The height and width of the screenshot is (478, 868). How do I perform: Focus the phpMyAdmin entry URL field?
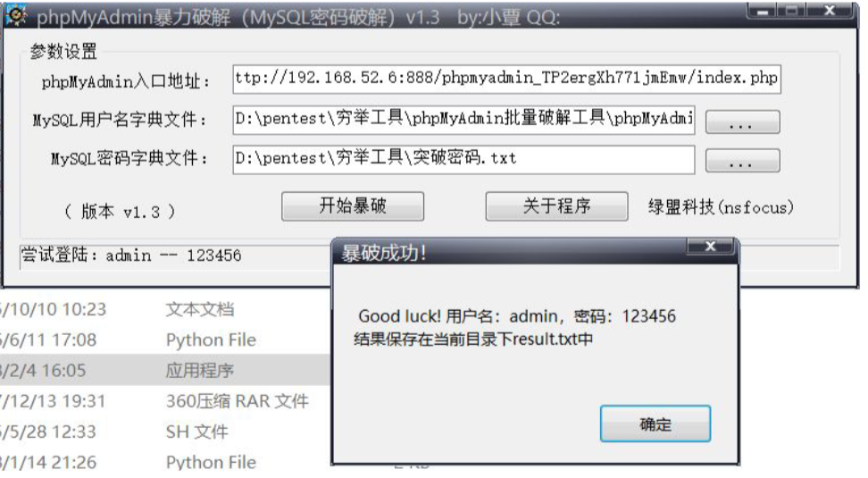point(506,79)
